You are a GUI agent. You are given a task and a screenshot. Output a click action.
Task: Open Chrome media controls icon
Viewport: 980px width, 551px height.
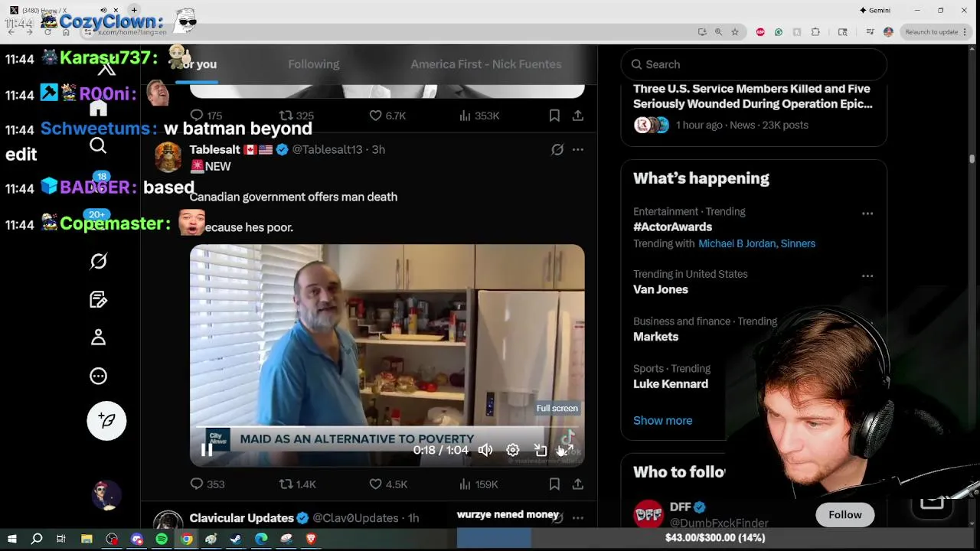click(870, 31)
